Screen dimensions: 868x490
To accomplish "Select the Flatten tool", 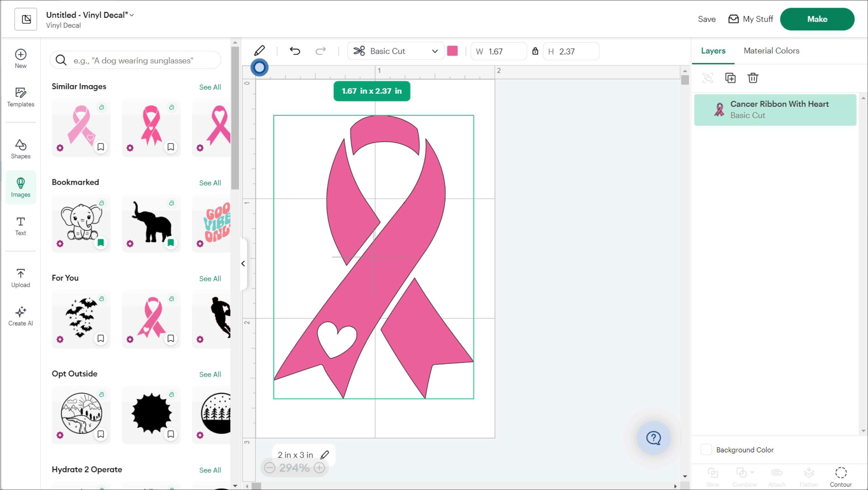I will 808,475.
